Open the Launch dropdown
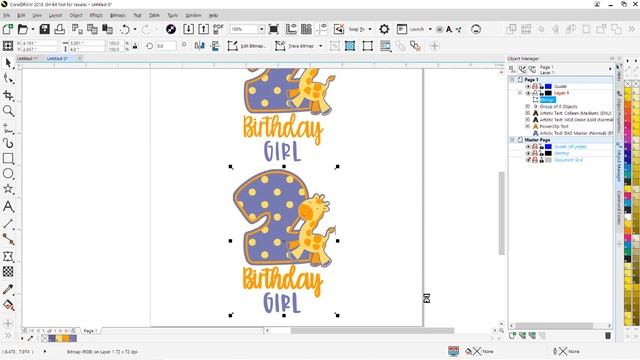Image resolution: width=640 pixels, height=360 pixels. click(430, 29)
